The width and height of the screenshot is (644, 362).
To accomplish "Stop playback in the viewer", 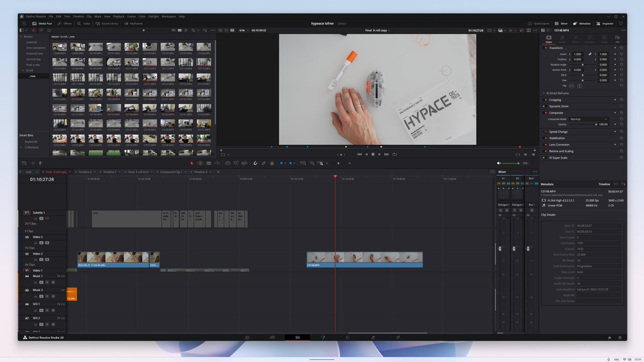I will 372,154.
